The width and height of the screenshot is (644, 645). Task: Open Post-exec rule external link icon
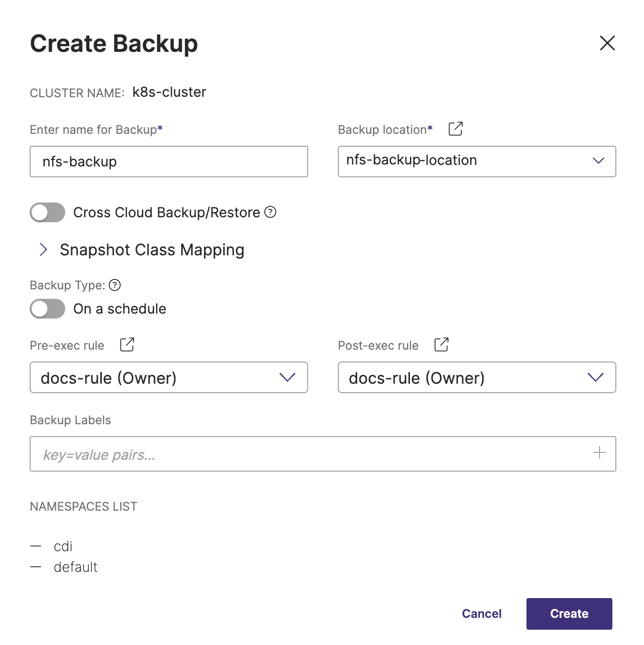[441, 345]
